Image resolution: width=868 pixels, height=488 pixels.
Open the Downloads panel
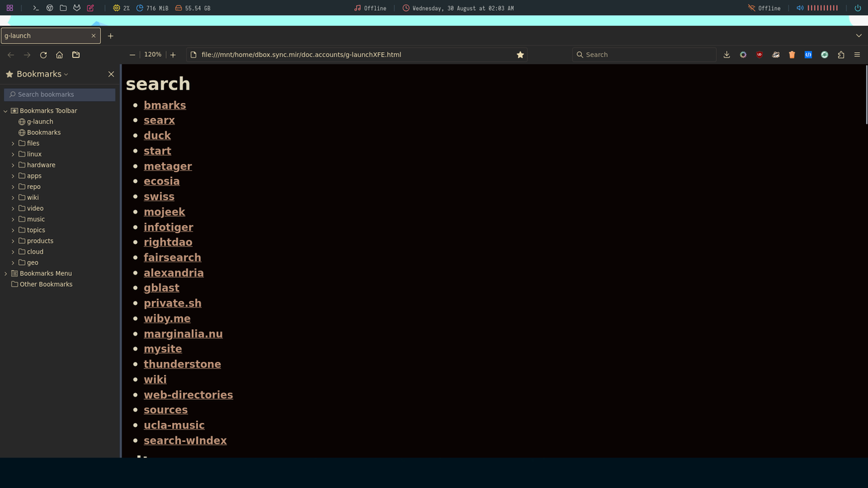727,55
